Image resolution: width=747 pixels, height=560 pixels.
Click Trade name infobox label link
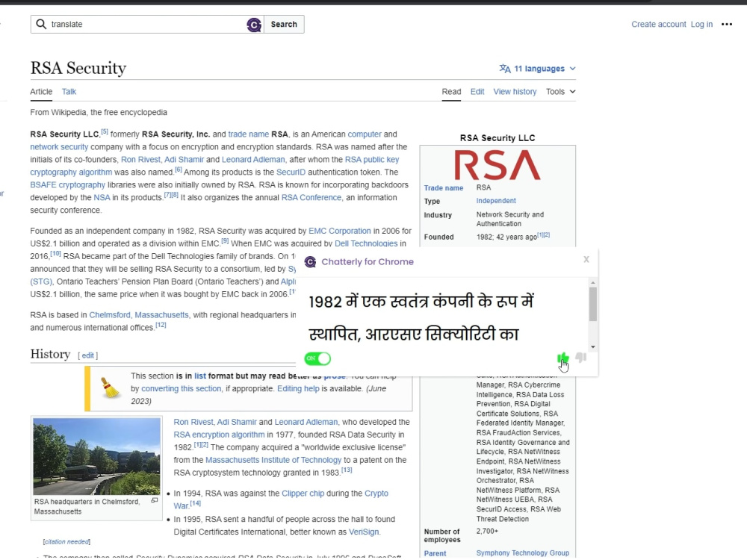point(444,188)
